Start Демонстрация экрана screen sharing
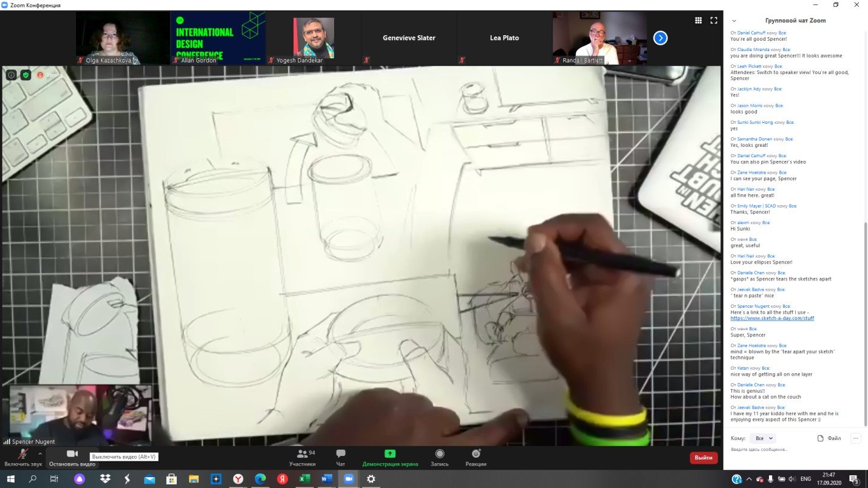 [390, 458]
